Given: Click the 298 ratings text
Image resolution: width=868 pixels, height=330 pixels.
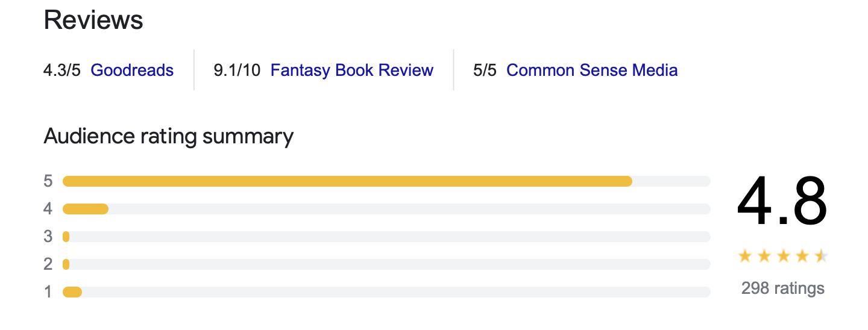Looking at the screenshot, I should tap(783, 288).
